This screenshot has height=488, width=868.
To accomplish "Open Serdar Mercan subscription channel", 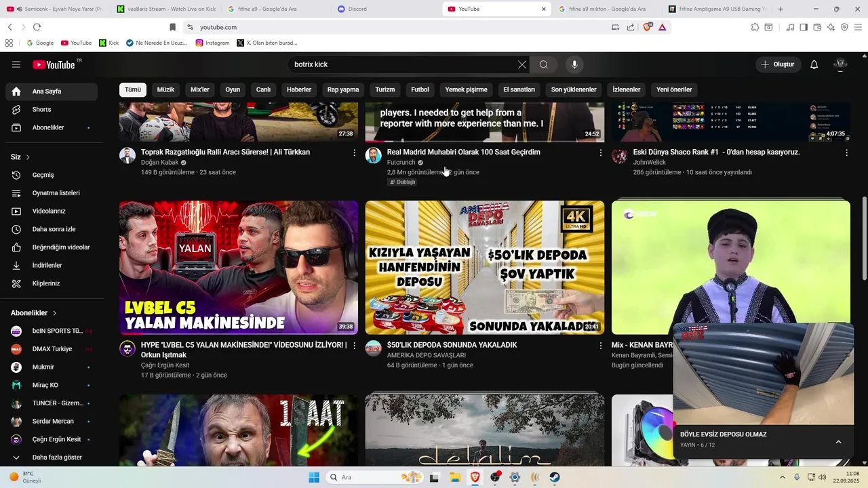I will 52,421.
